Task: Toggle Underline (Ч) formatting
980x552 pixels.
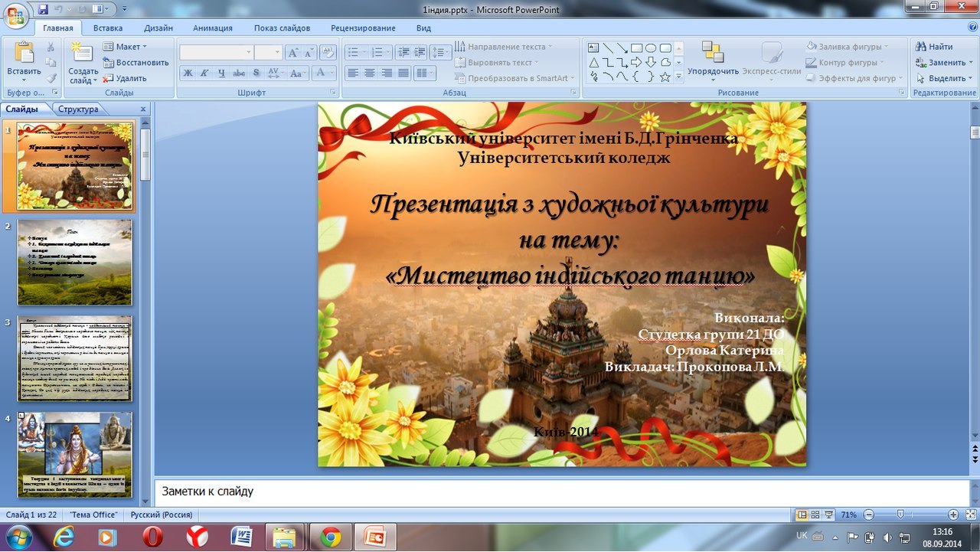Action: tap(221, 73)
